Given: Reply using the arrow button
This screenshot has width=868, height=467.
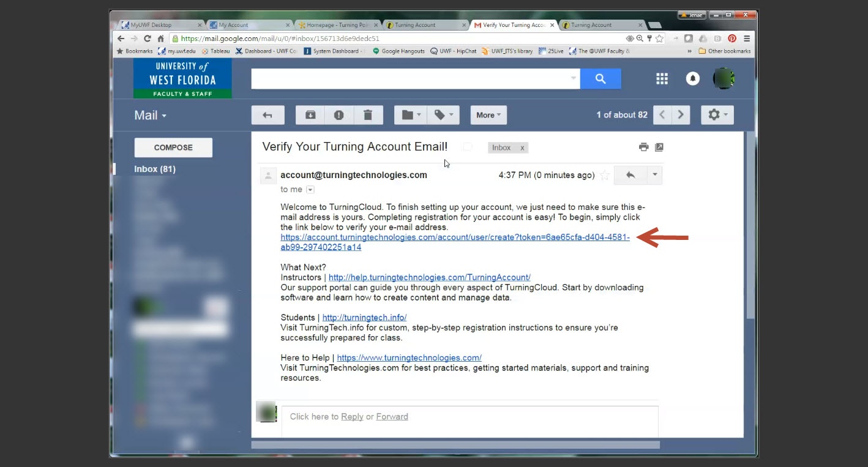Looking at the screenshot, I should [630, 175].
